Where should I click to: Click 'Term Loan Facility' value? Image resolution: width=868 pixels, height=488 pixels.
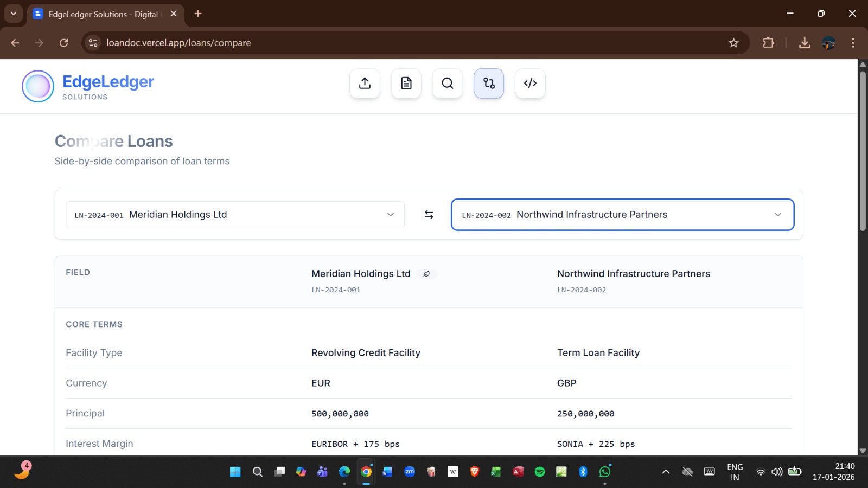coord(598,353)
